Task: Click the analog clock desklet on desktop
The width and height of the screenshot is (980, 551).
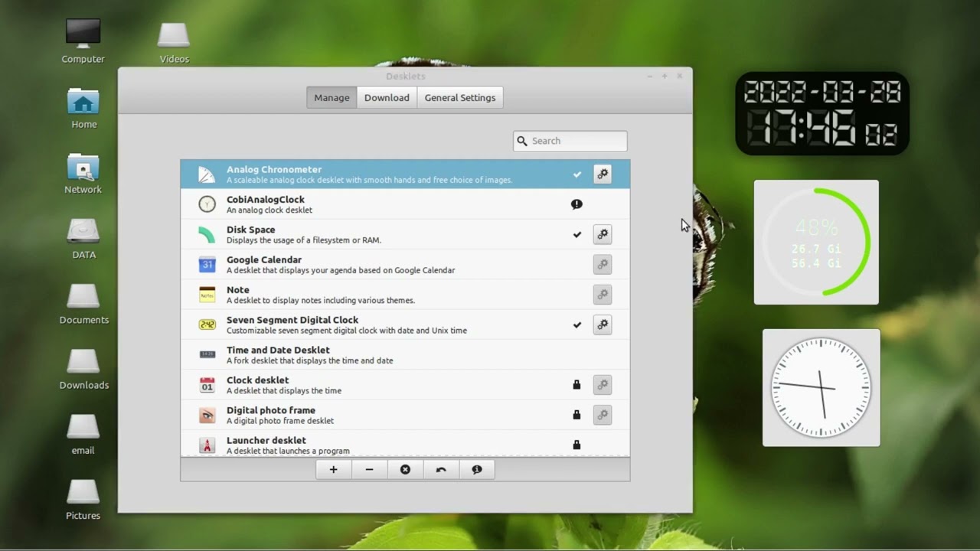Action: [822, 388]
